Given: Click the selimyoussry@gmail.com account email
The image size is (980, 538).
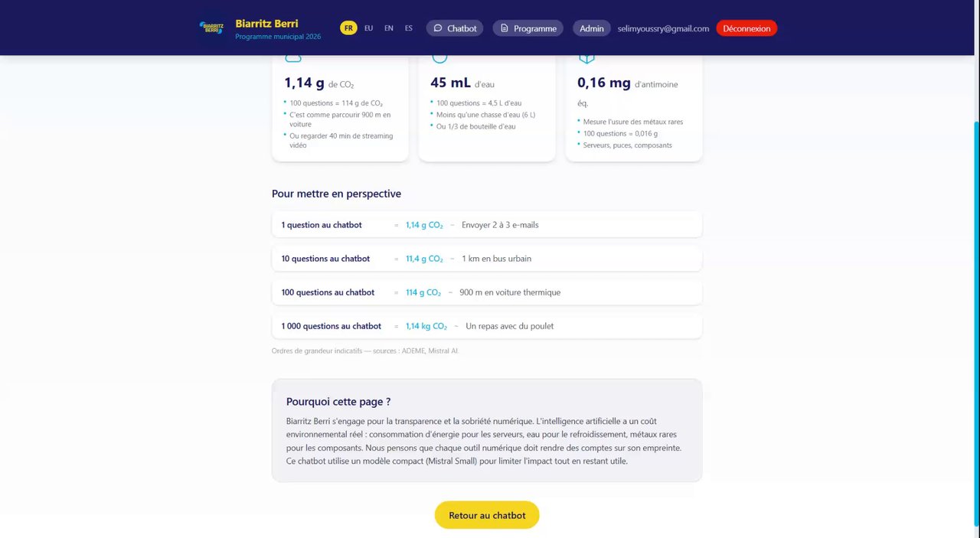Looking at the screenshot, I should 663,28.
